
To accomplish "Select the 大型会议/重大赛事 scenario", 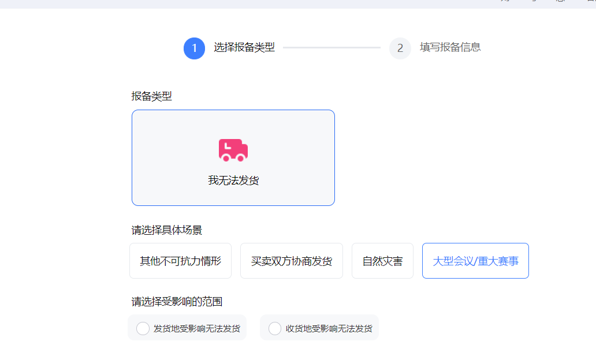I will coord(475,261).
